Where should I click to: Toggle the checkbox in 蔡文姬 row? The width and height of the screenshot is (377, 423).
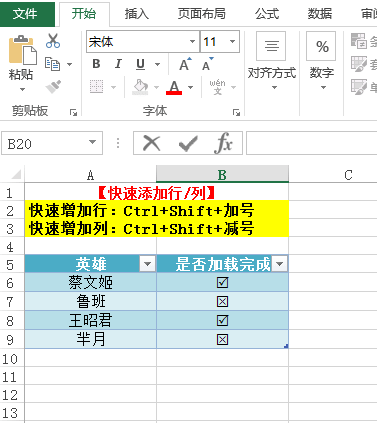pyautogui.click(x=222, y=282)
